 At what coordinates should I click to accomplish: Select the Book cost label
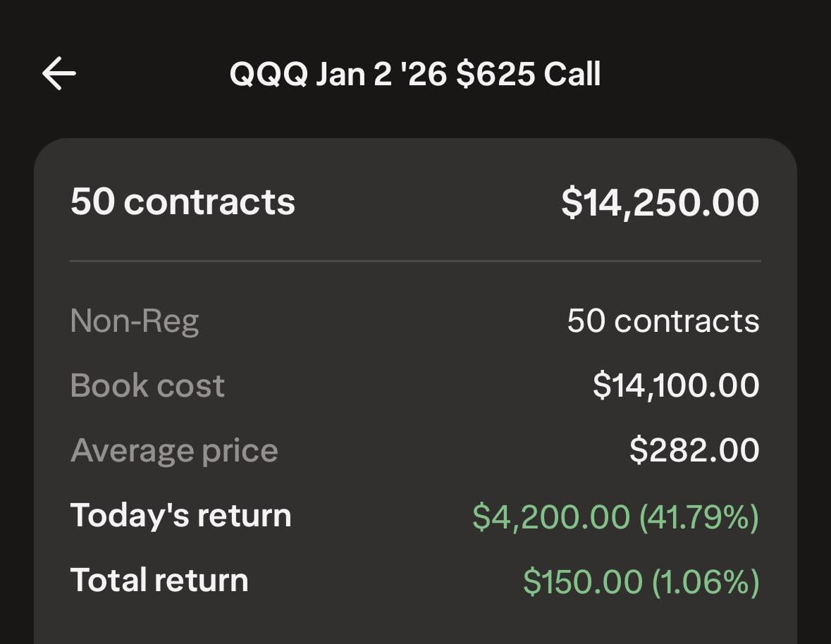coord(147,385)
